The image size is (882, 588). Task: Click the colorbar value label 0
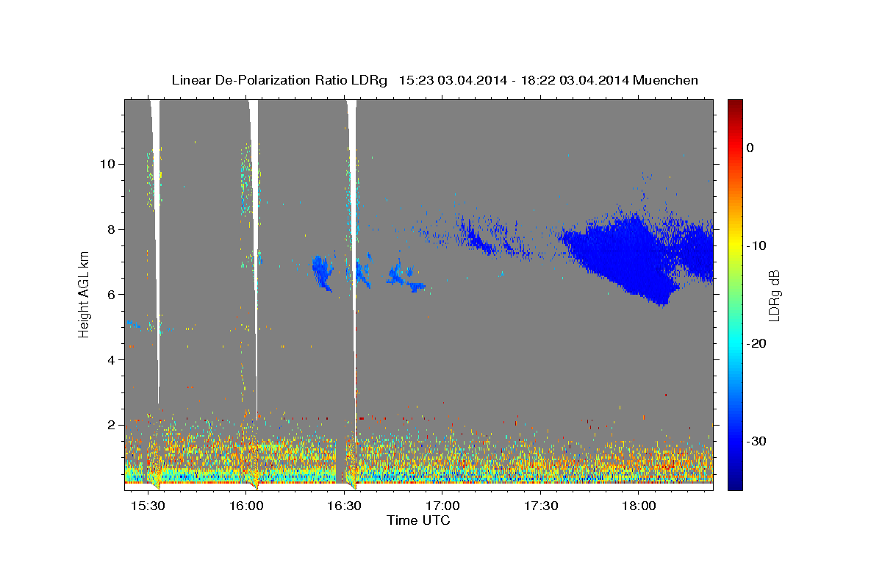pos(750,148)
